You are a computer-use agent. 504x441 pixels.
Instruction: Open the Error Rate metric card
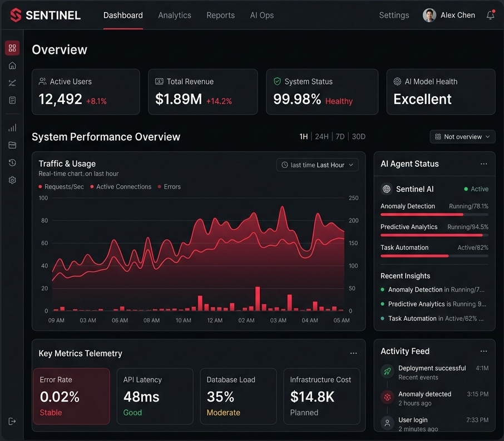[71, 397]
